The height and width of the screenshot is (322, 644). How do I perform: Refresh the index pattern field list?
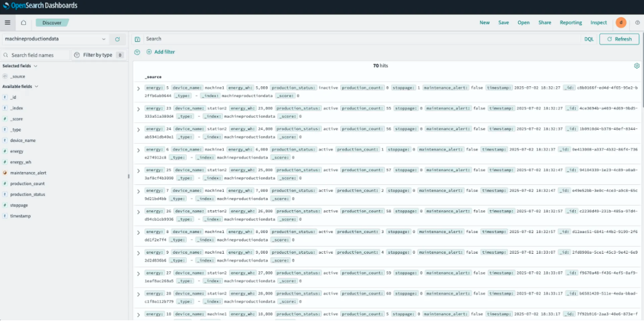pyautogui.click(x=117, y=39)
